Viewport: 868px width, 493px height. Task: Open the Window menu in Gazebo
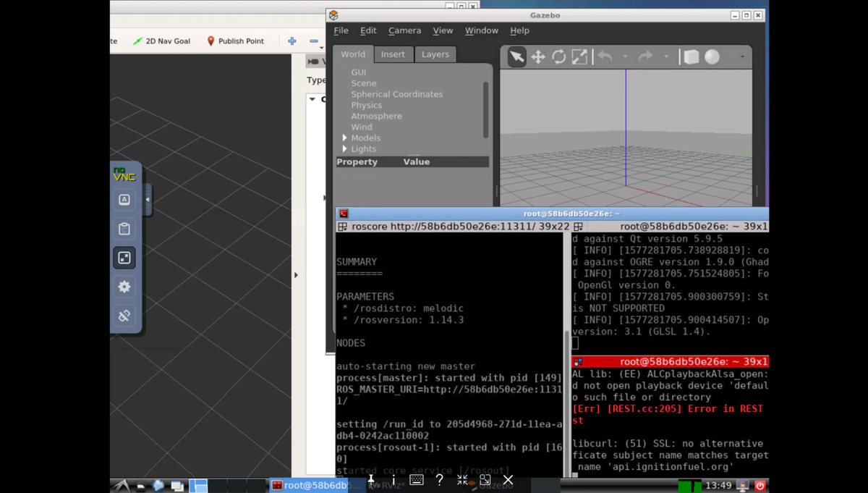(x=481, y=30)
